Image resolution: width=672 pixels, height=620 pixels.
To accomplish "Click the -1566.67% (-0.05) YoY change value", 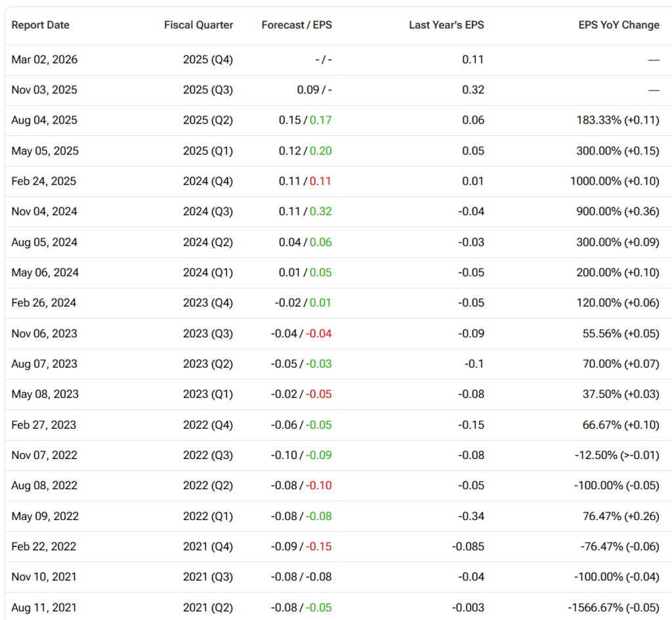I will [x=613, y=608].
